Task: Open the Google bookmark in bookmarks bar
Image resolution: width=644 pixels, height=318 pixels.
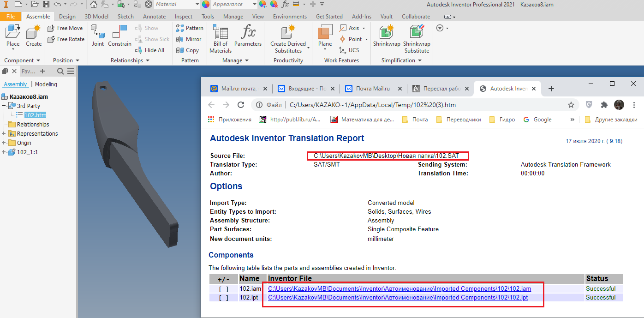Action: click(537, 120)
